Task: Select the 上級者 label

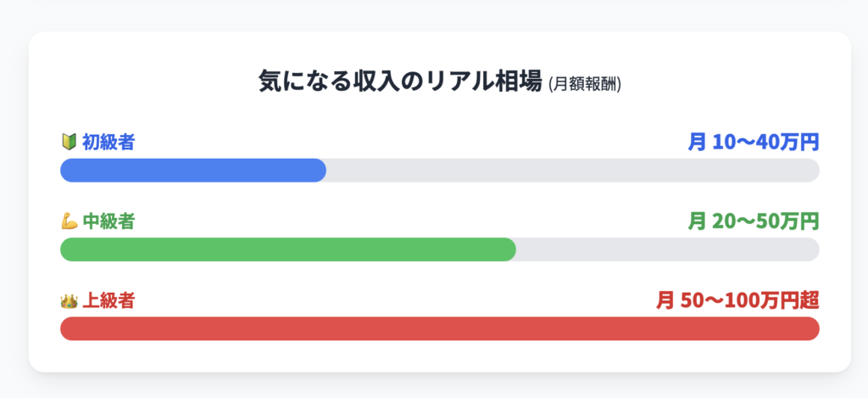Action: 108,301
